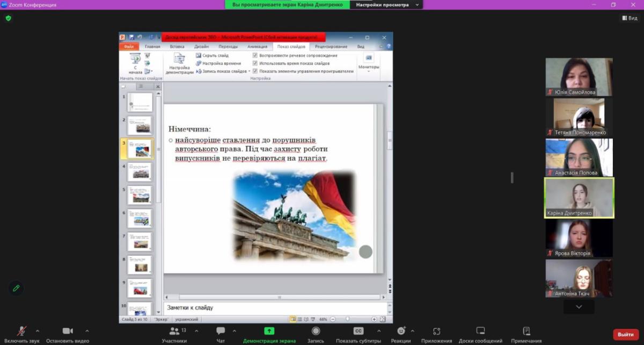Click the green Share Screen icon
The height and width of the screenshot is (345, 644).
[269, 331]
